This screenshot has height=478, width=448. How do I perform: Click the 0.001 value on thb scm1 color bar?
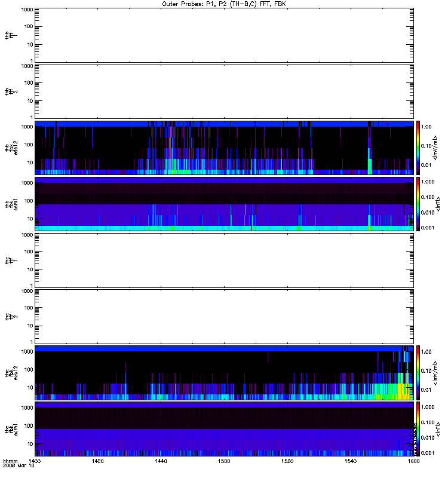tap(428, 228)
